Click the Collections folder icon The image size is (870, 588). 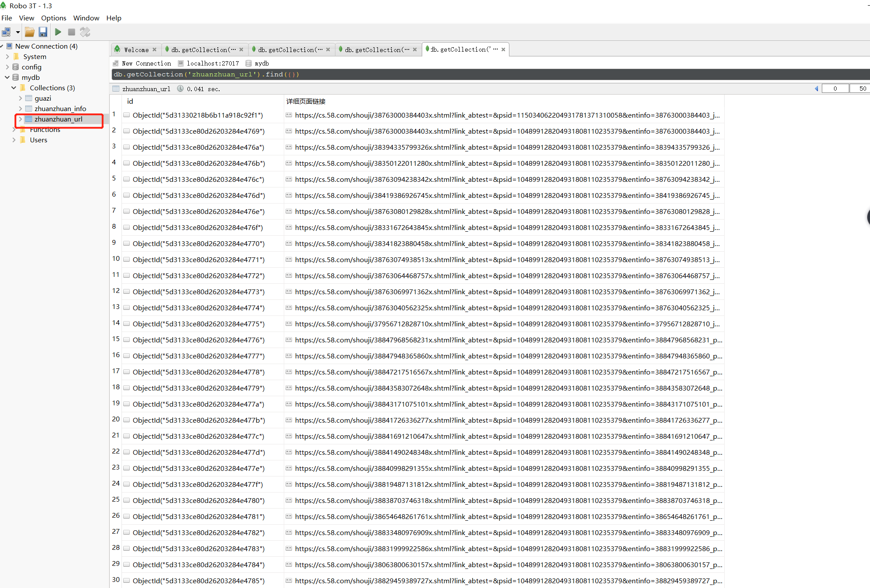[x=23, y=88]
